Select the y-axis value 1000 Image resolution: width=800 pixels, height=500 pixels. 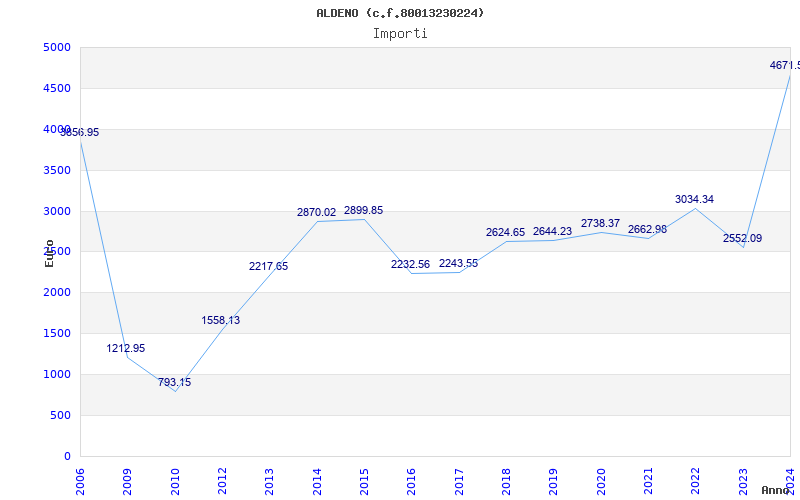pos(57,374)
